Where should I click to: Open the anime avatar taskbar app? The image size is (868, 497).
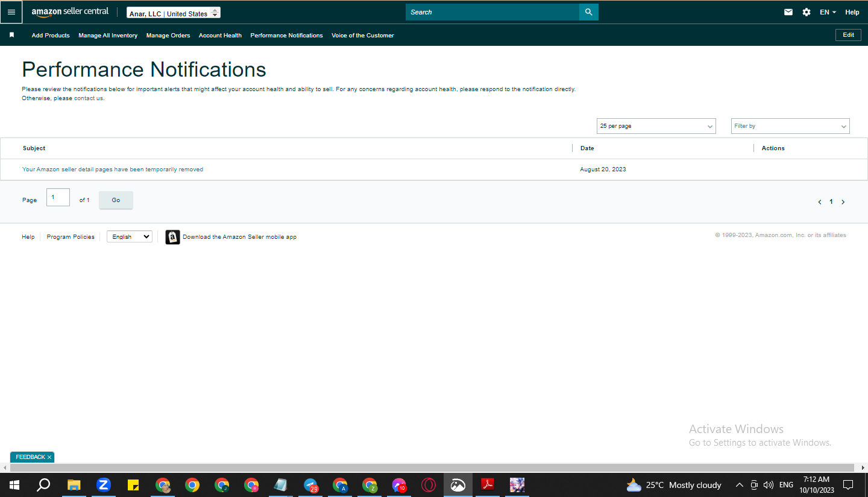(517, 485)
